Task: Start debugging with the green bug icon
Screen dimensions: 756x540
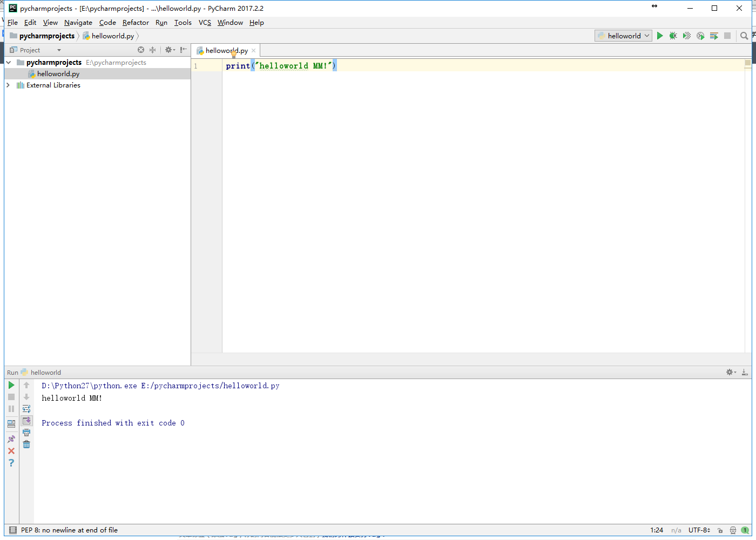Action: pyautogui.click(x=673, y=36)
